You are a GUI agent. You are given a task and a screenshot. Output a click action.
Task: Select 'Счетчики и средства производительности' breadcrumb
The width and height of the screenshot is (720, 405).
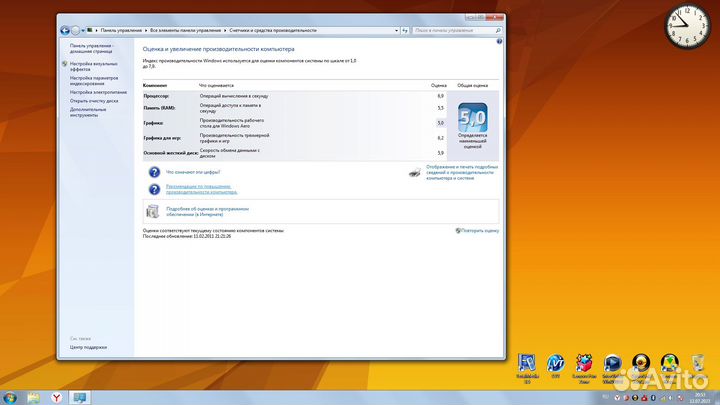tap(273, 30)
